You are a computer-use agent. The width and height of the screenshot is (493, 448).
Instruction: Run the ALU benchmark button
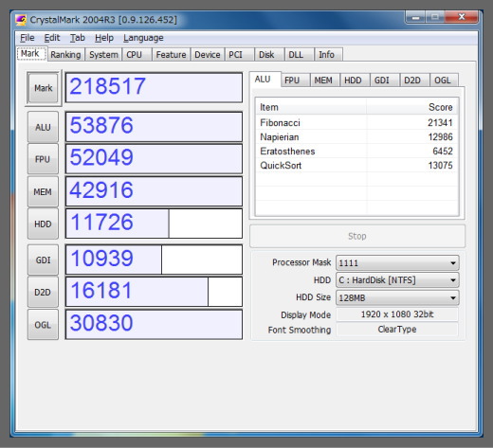(43, 127)
